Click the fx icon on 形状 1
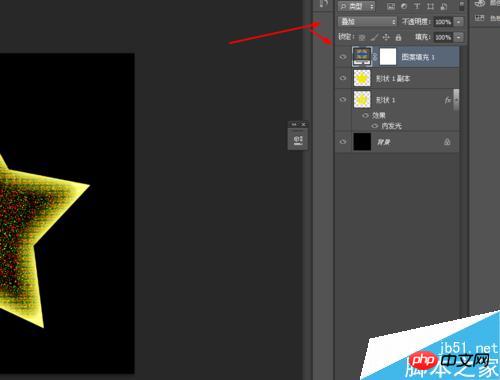 coord(447,100)
